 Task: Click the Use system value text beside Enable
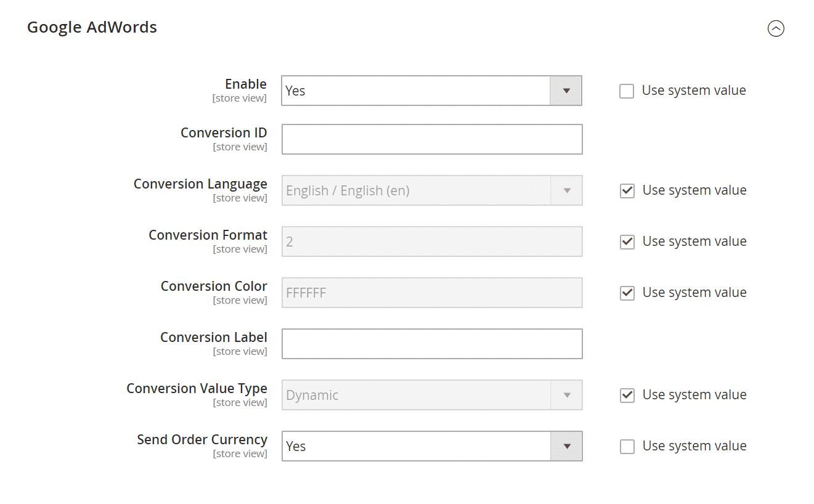pos(694,90)
